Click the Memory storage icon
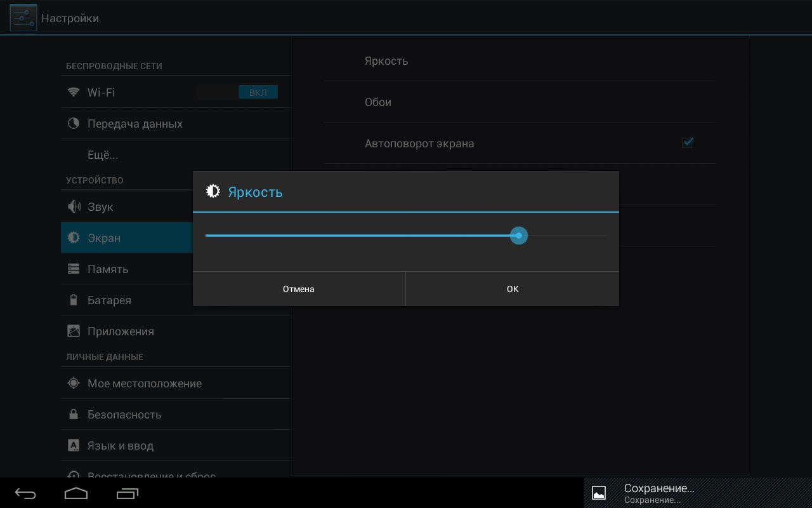This screenshot has width=812, height=508. 74,269
